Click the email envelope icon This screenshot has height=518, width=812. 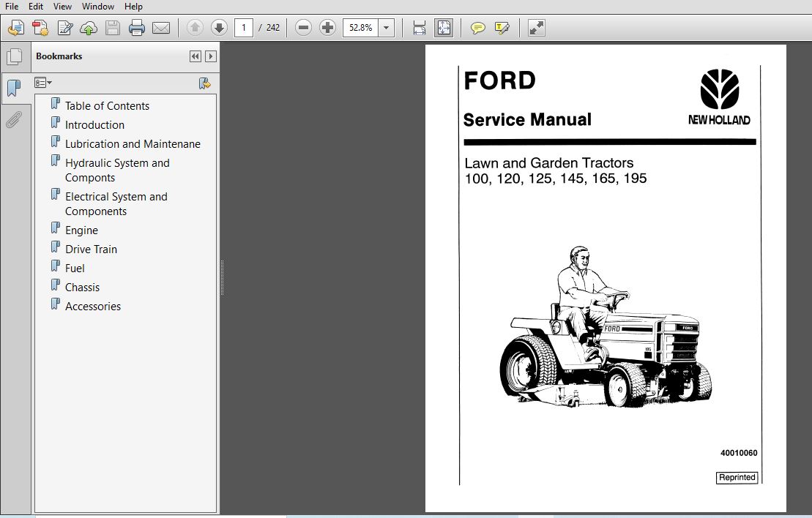point(161,28)
